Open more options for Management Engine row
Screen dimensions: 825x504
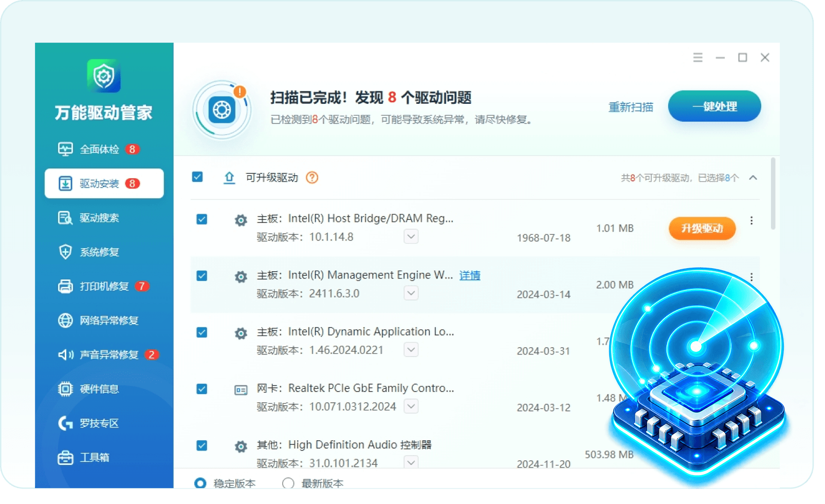coord(751,277)
